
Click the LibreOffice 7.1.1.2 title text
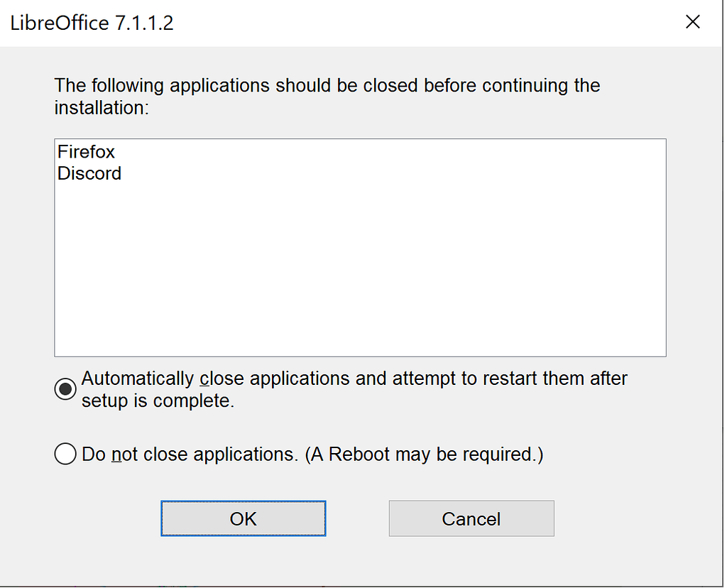pos(92,23)
